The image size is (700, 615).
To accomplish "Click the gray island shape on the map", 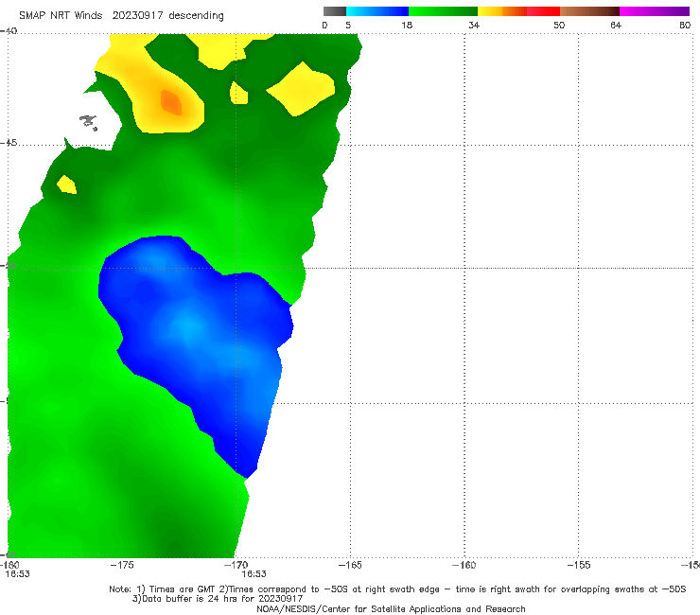I will pos(89,122).
